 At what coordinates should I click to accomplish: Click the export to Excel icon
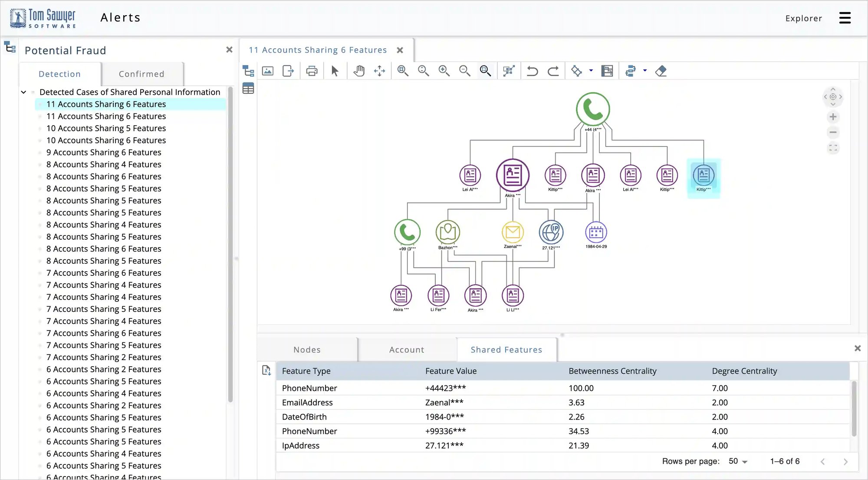[x=266, y=371]
